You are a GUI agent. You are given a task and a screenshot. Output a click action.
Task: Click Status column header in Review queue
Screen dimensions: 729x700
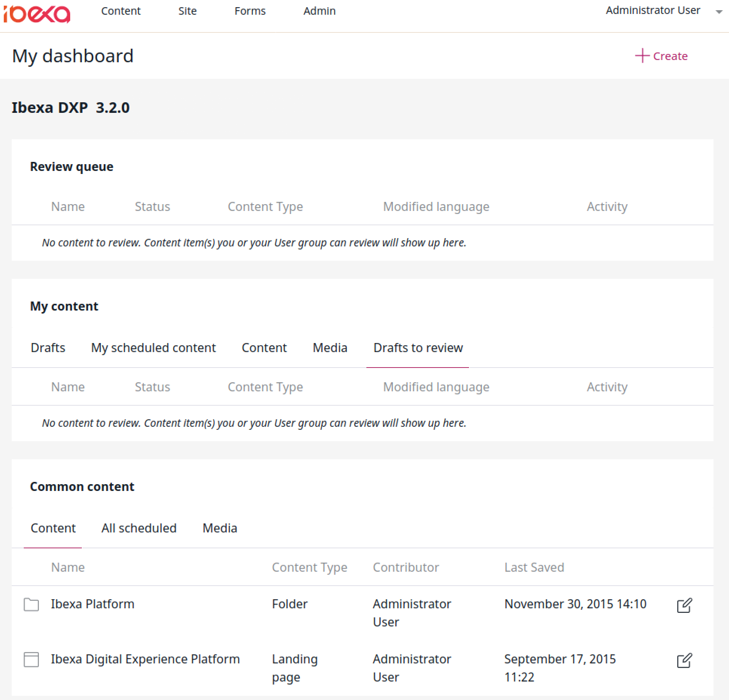click(152, 207)
